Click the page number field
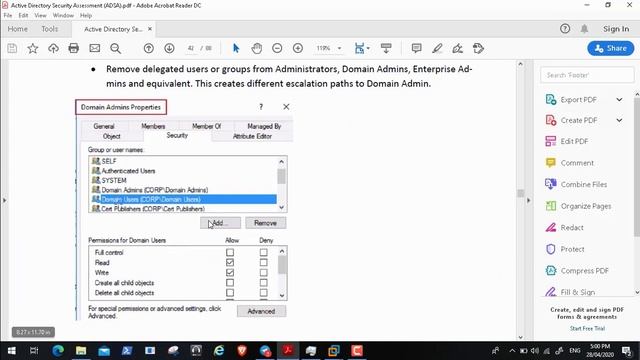This screenshot has height=360, width=640. [191, 48]
